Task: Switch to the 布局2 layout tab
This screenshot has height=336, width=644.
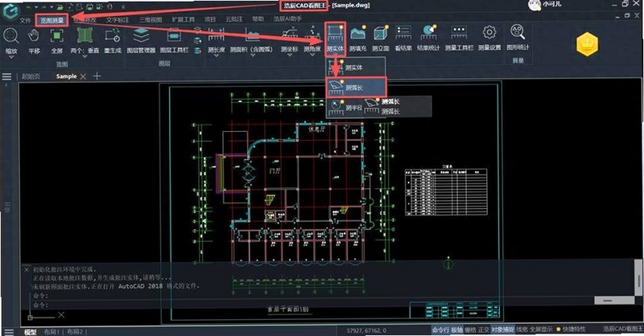Action: 75,332
